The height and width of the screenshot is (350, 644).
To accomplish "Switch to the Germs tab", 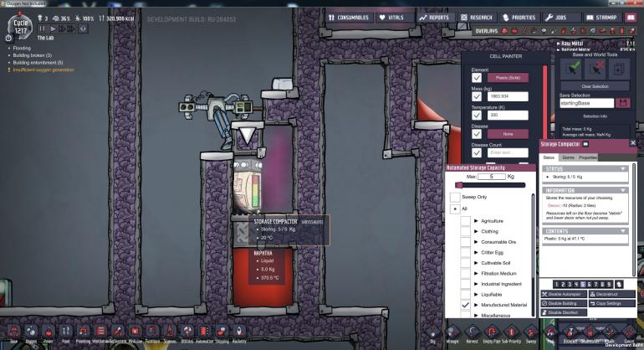I will point(569,157).
